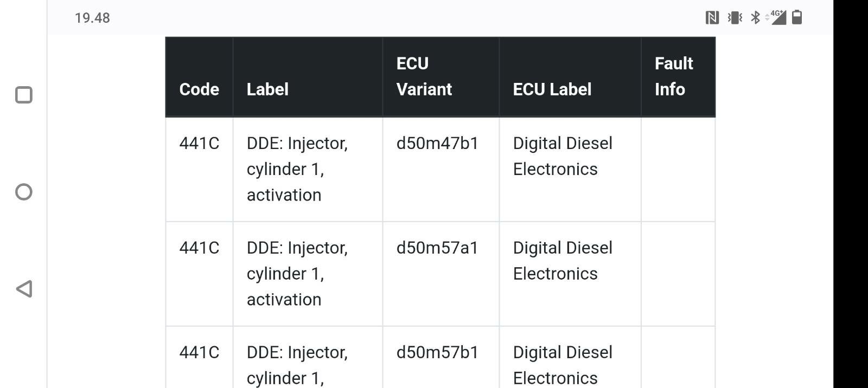Select the ECU Label column header
868x388 pixels.
(570, 89)
